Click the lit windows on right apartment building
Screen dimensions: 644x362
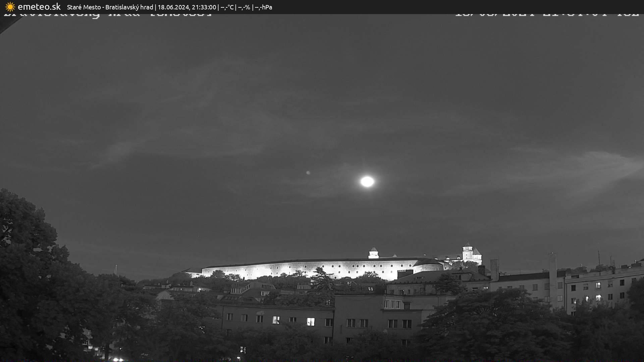click(x=598, y=297)
